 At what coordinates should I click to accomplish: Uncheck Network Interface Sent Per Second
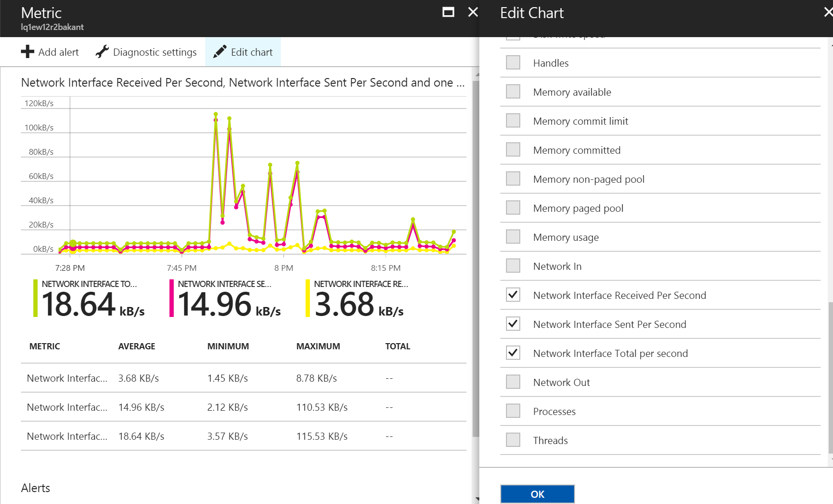[513, 324]
